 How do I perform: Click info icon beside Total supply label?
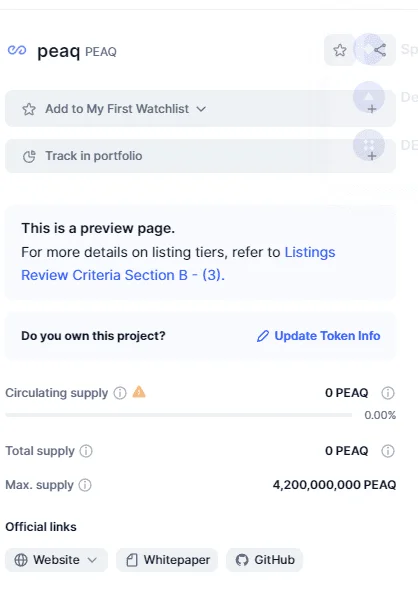click(86, 451)
